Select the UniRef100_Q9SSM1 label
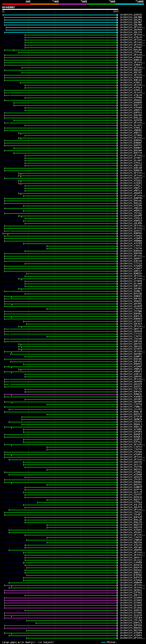Viewport: 146px width, 644px height. click(131, 304)
